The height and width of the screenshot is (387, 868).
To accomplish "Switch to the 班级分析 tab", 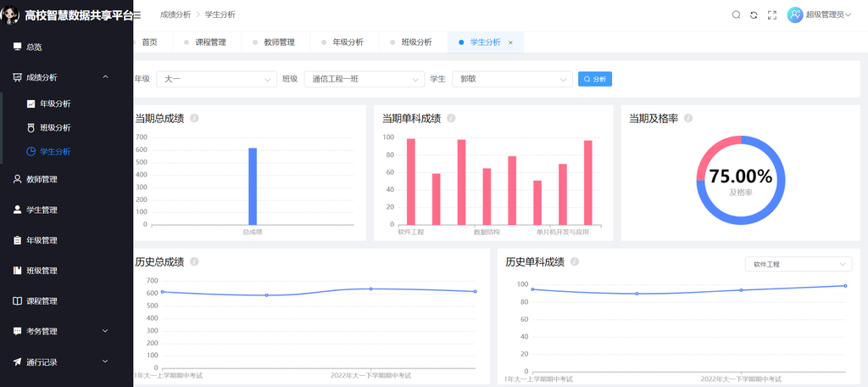I will pyautogui.click(x=416, y=42).
